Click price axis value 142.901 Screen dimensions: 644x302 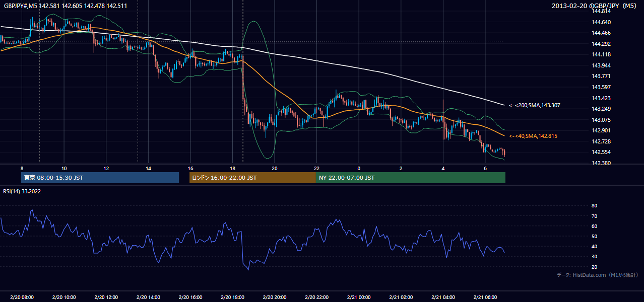[x=601, y=130]
